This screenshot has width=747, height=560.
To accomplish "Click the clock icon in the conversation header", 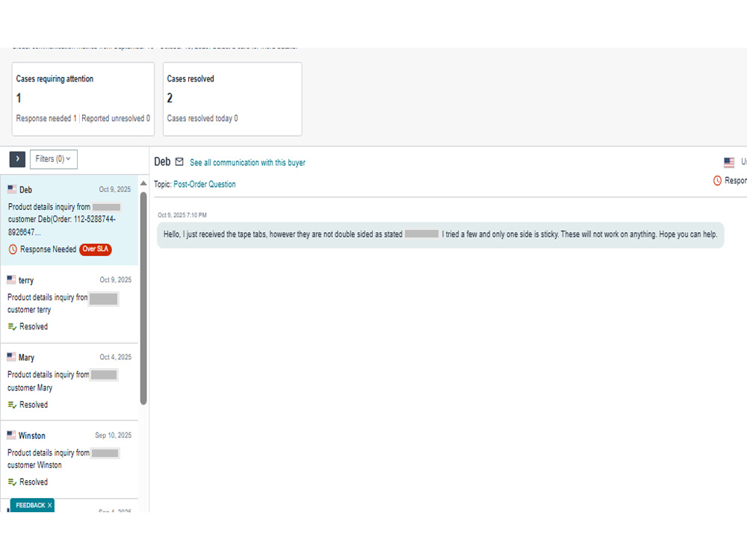I will (717, 181).
